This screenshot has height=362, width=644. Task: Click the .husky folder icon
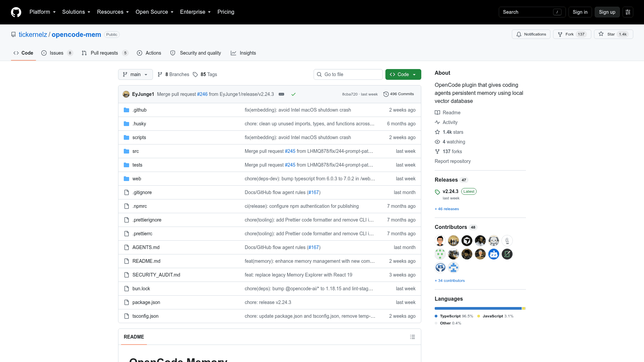126,124
